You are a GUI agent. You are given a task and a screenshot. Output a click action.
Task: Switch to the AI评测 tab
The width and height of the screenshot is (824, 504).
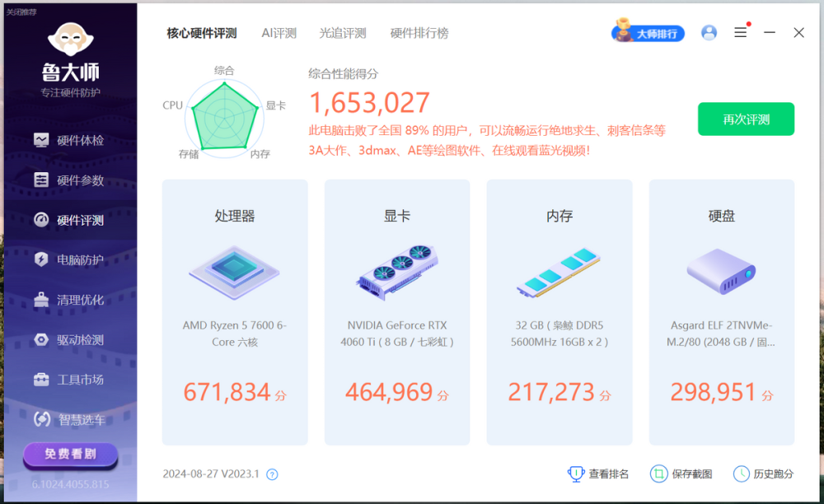click(279, 34)
